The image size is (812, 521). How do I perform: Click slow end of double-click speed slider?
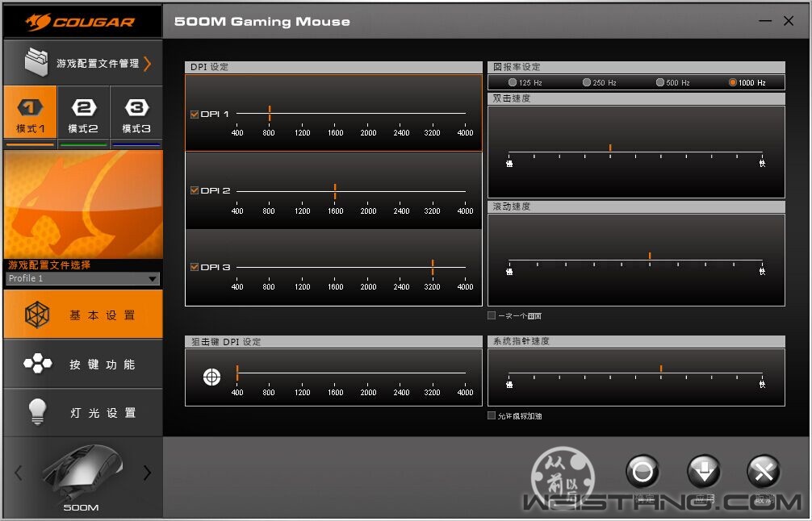509,164
